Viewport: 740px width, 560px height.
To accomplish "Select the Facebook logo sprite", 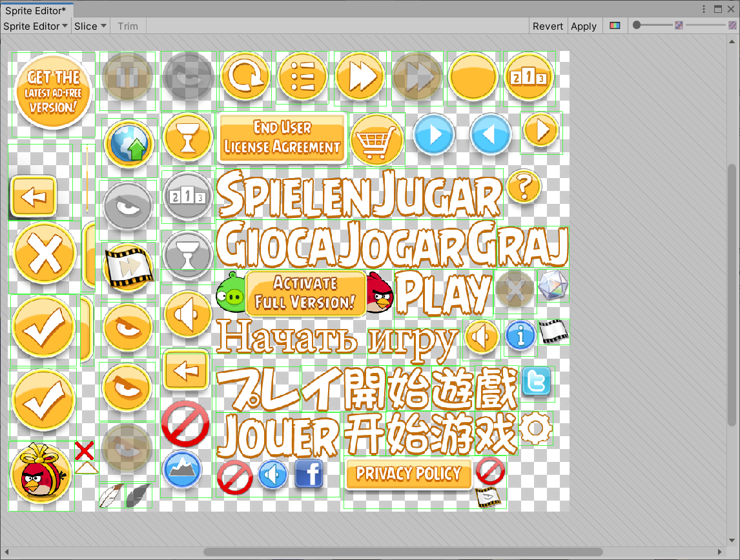I will 309,474.
